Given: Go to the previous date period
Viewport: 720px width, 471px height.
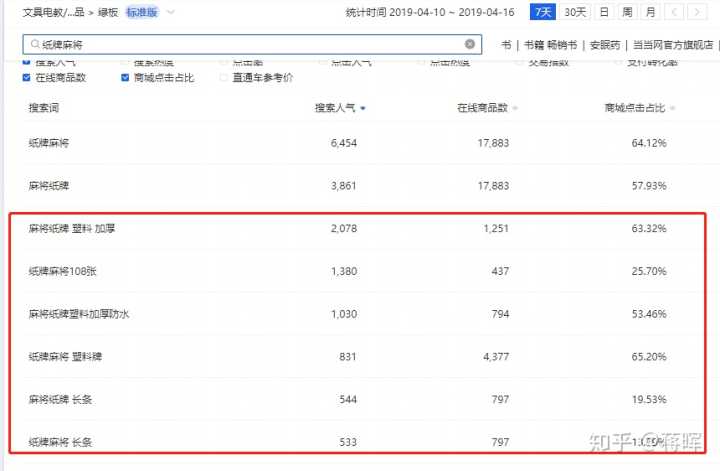Looking at the screenshot, I should click(x=676, y=12).
